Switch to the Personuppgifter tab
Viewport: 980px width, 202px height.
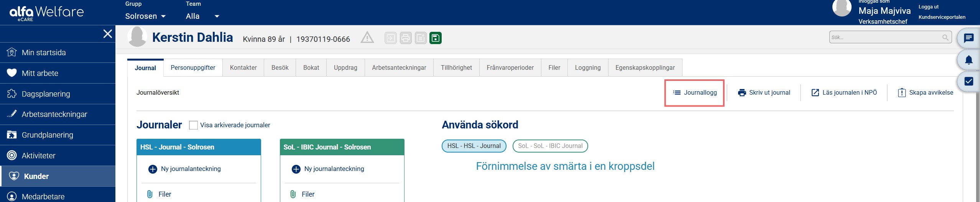pos(193,68)
